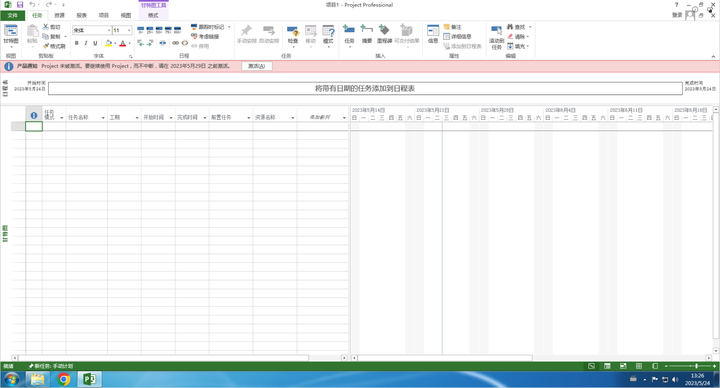The image size is (720, 388).
Task: Open Task Mode (任务模式) column filter dropdown
Action: pos(62,118)
